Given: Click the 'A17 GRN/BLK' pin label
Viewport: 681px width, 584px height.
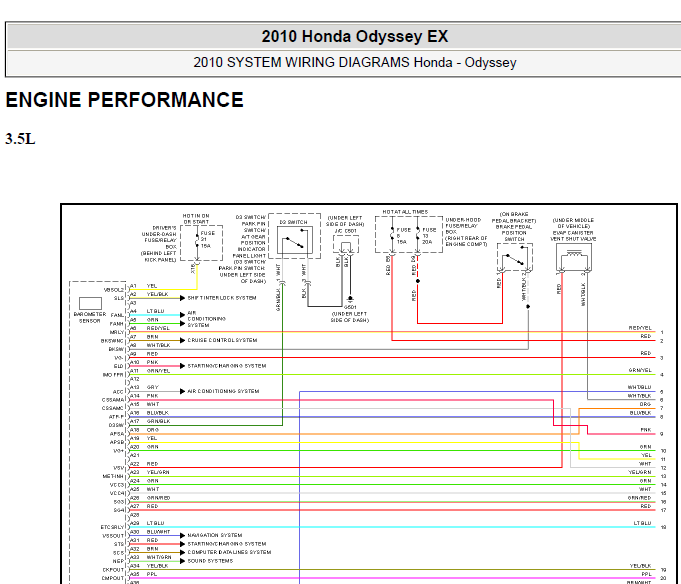Looking at the screenshot, I should point(150,421).
